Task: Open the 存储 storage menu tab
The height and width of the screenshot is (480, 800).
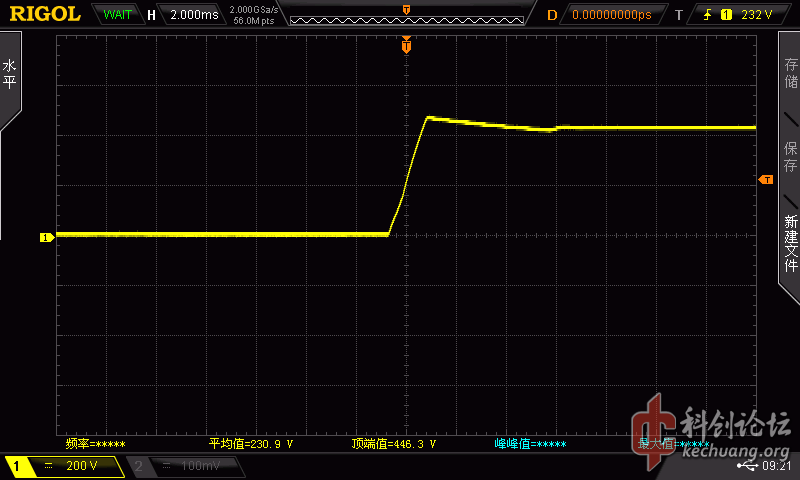Action: pyautogui.click(x=790, y=76)
